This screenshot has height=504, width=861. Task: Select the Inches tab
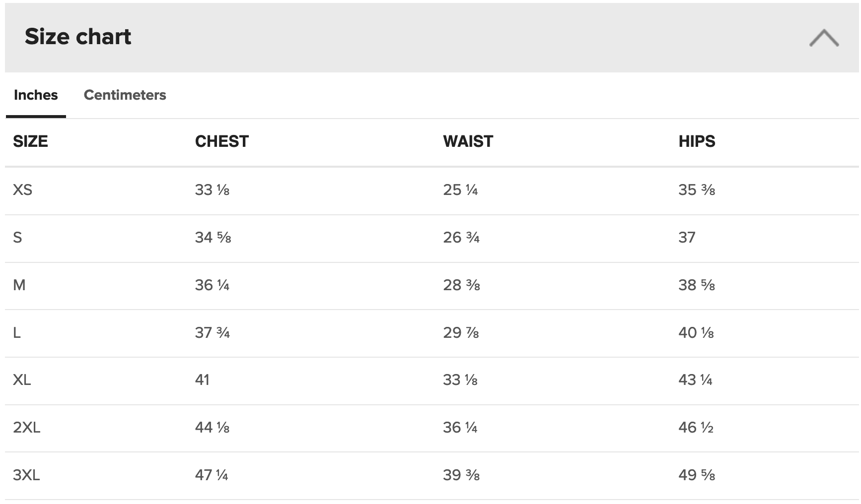36,95
